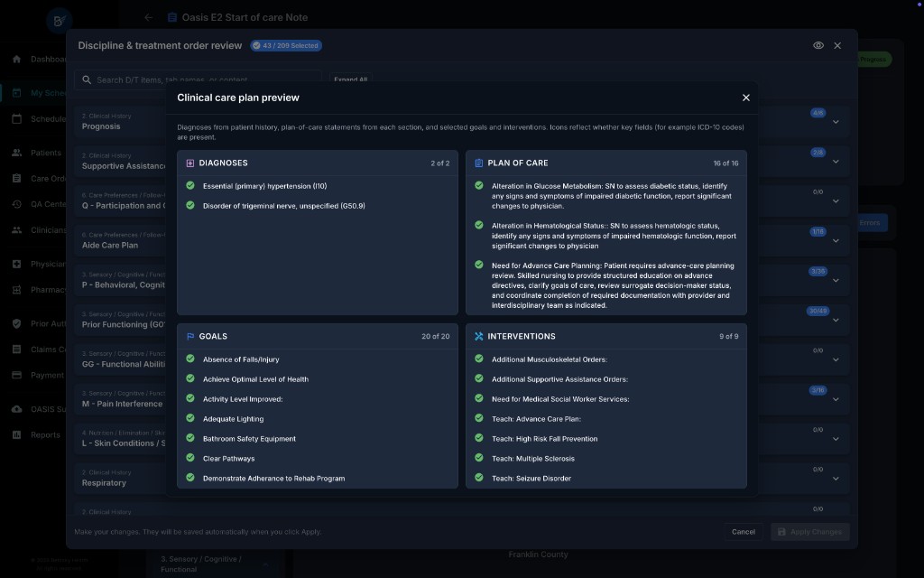Click check icon beside Demonstrate Adherance to Rehab Program
Screen dimensions: 924x578
[190, 477]
